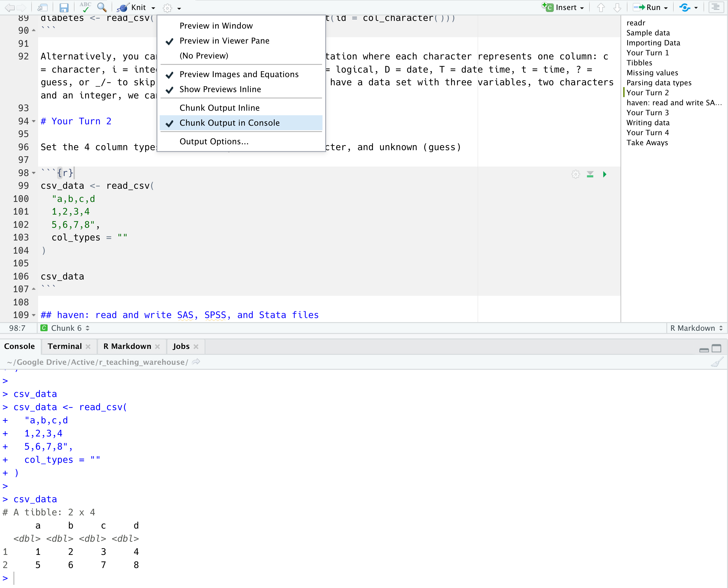Screen dimensions: 728x588
Task: Open Find/Replace magnifier
Action: click(102, 7)
